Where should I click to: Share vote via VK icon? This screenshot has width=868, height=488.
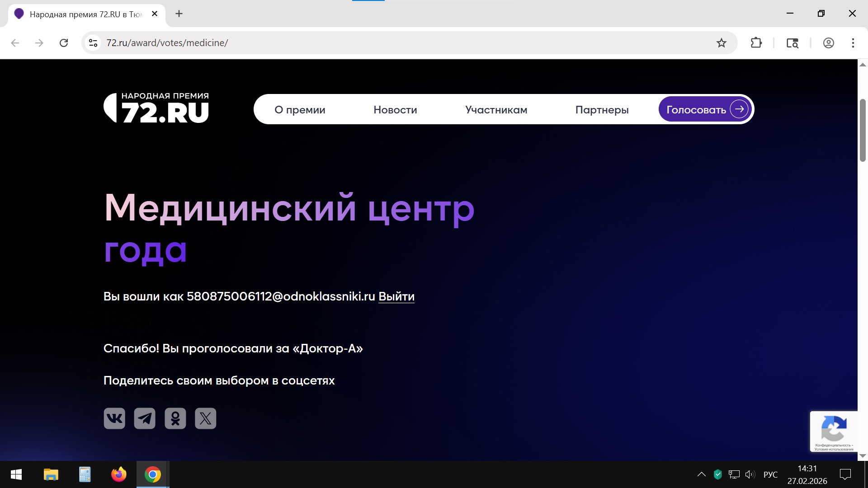(114, 418)
